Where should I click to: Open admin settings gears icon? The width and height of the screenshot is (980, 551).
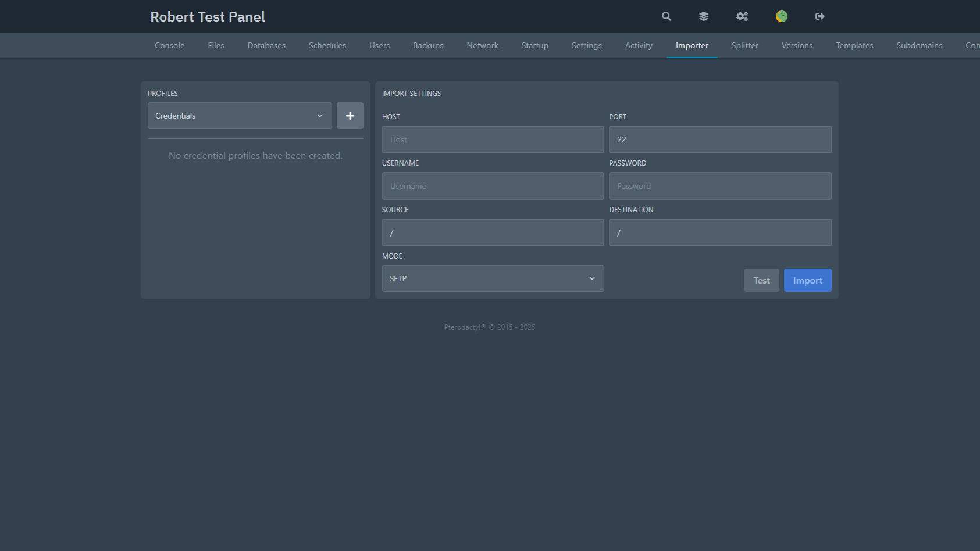(742, 16)
